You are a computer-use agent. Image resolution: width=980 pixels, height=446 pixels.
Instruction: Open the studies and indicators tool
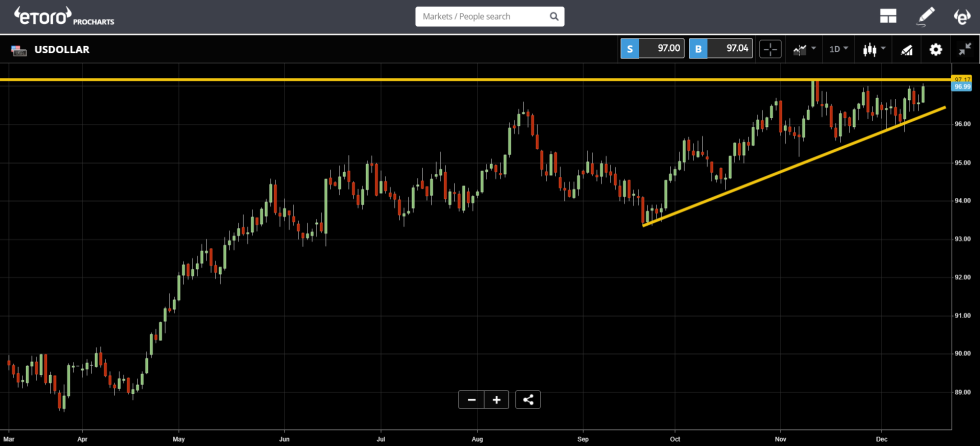(907, 48)
